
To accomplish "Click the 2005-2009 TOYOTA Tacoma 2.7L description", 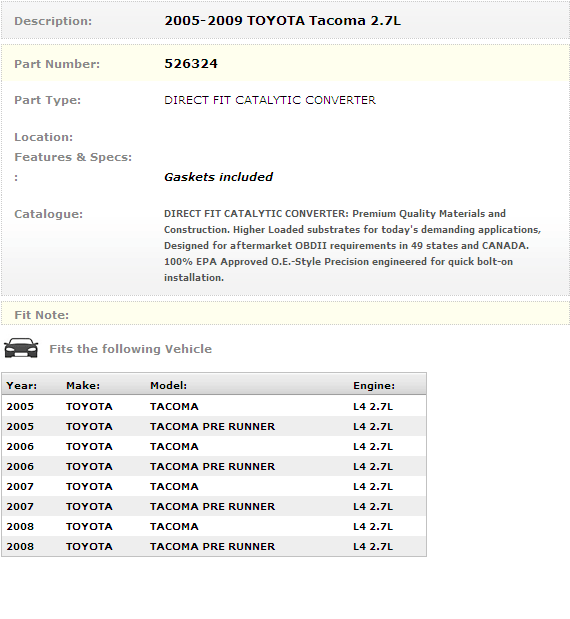I will (x=282, y=21).
